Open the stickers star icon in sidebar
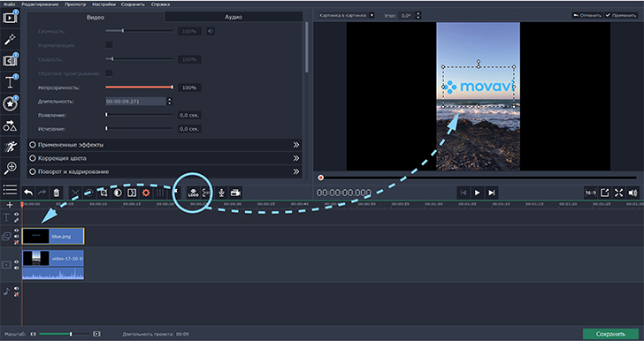Screen dimensions: 644x341 coord(10,104)
